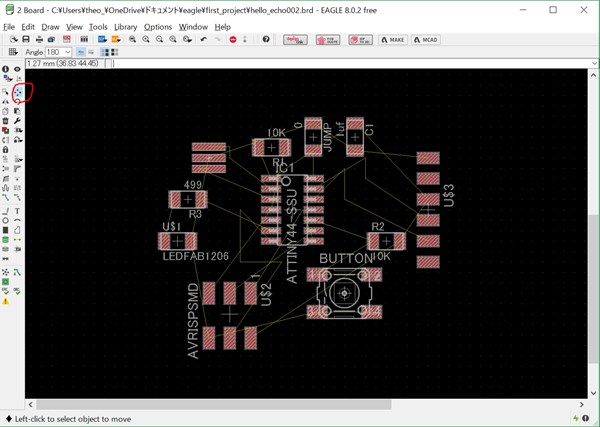Image resolution: width=600 pixels, height=427 pixels.
Task: Select the Info tool
Action: (x=5, y=69)
